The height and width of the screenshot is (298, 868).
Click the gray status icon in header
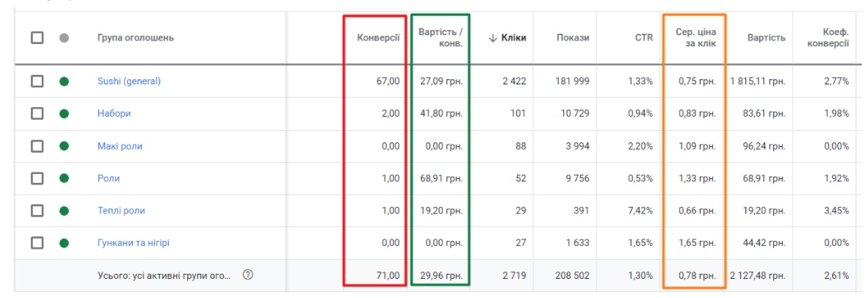[x=64, y=38]
